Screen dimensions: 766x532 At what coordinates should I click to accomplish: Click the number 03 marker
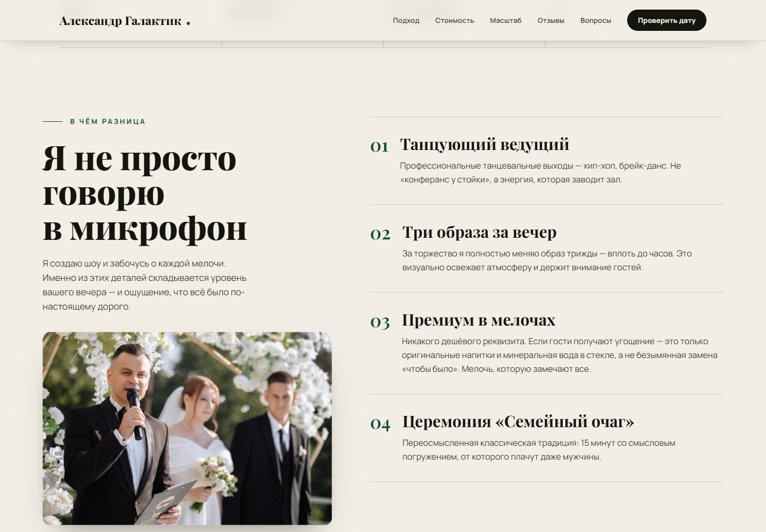coord(380,322)
